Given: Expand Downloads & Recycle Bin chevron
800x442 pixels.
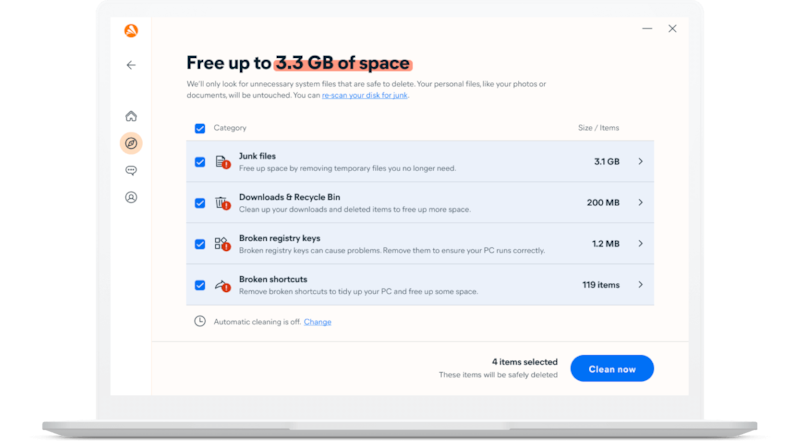Looking at the screenshot, I should click(x=640, y=203).
